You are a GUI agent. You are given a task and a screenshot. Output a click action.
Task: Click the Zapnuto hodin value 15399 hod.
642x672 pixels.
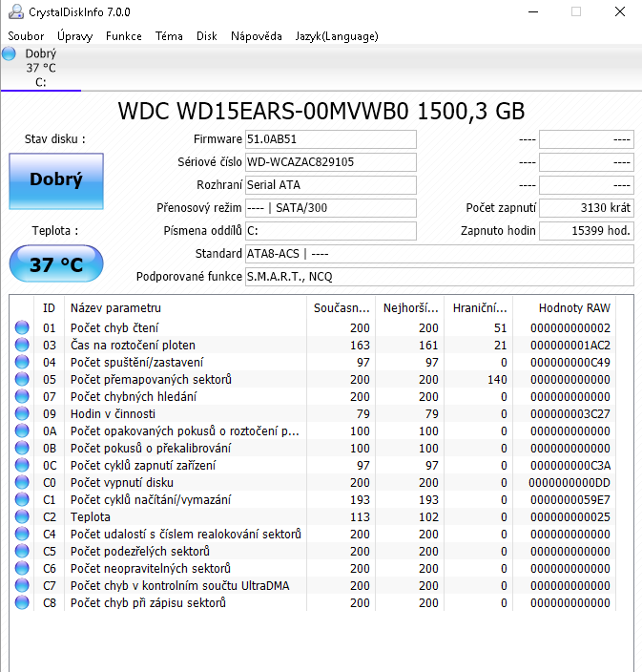click(587, 231)
